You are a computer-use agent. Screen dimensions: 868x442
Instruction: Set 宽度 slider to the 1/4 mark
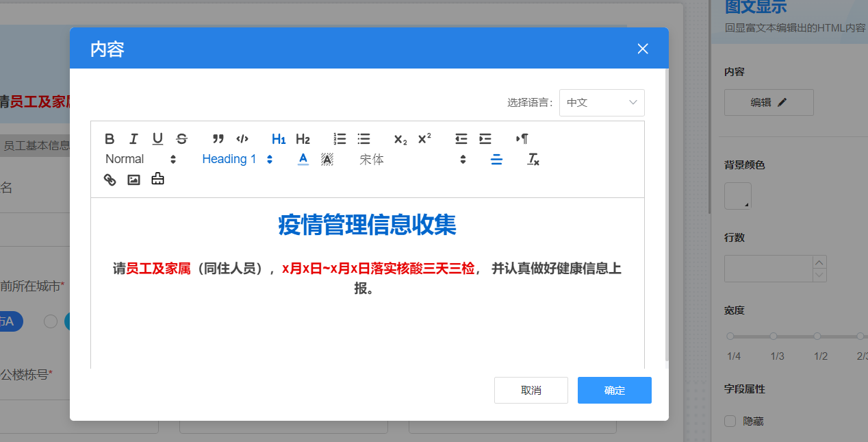coord(730,336)
